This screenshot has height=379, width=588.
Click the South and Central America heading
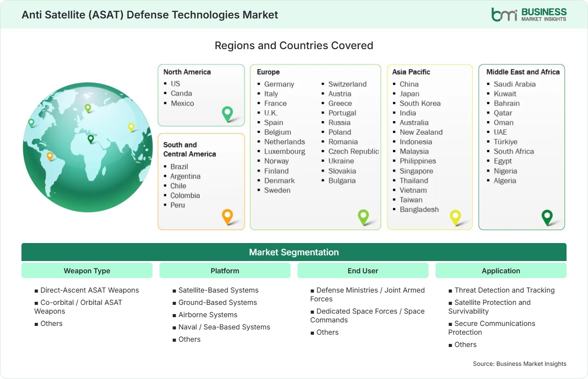[x=190, y=149]
